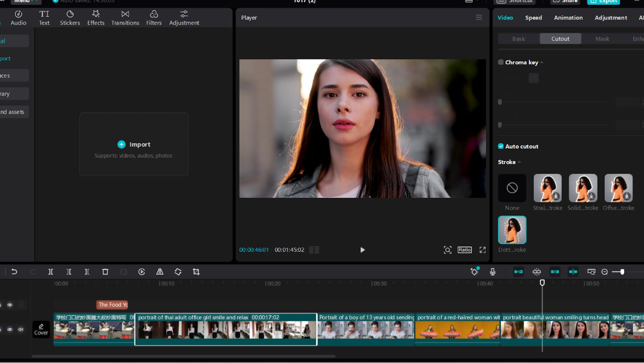Collapse the Chroma key section arrow
The image size is (644, 363).
[542, 62]
